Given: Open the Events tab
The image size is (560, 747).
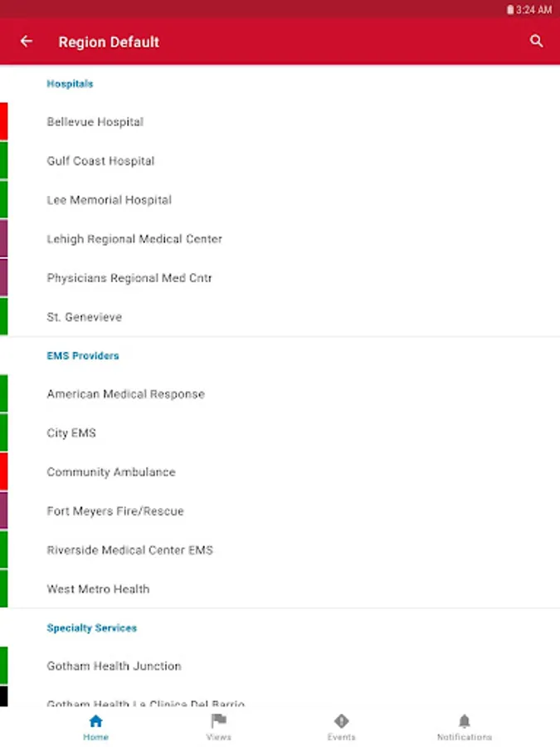Looking at the screenshot, I should (341, 727).
